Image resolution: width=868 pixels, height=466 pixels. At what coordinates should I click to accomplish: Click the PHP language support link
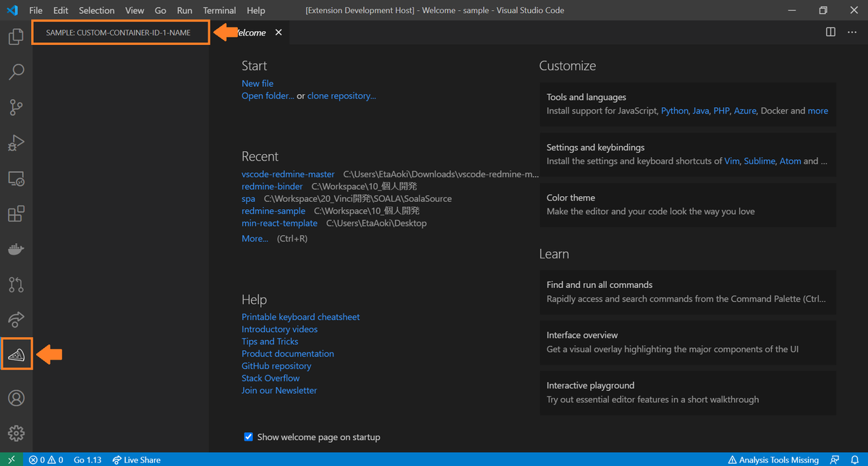[721, 111]
